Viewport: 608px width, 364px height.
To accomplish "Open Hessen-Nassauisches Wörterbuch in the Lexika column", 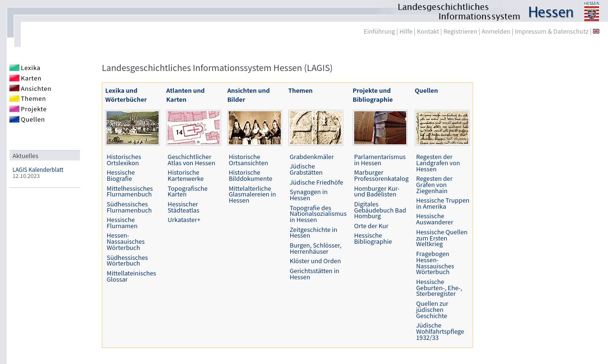I will click(x=125, y=241).
